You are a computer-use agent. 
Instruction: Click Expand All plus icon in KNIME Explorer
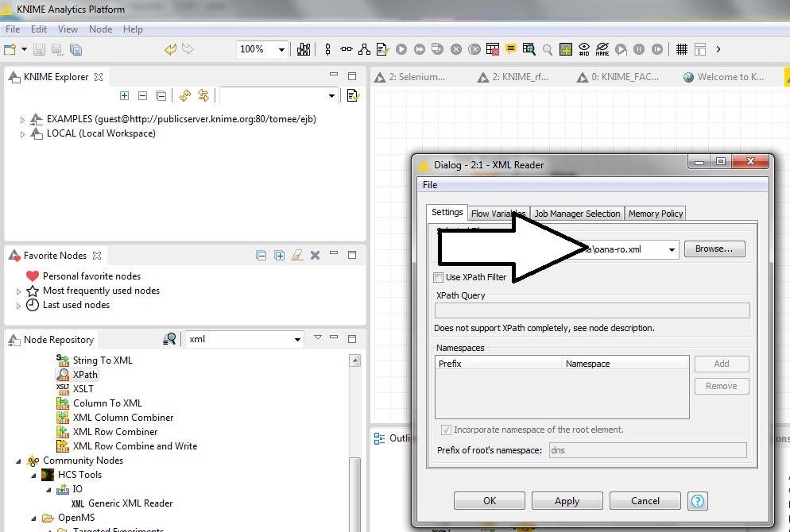(x=125, y=95)
